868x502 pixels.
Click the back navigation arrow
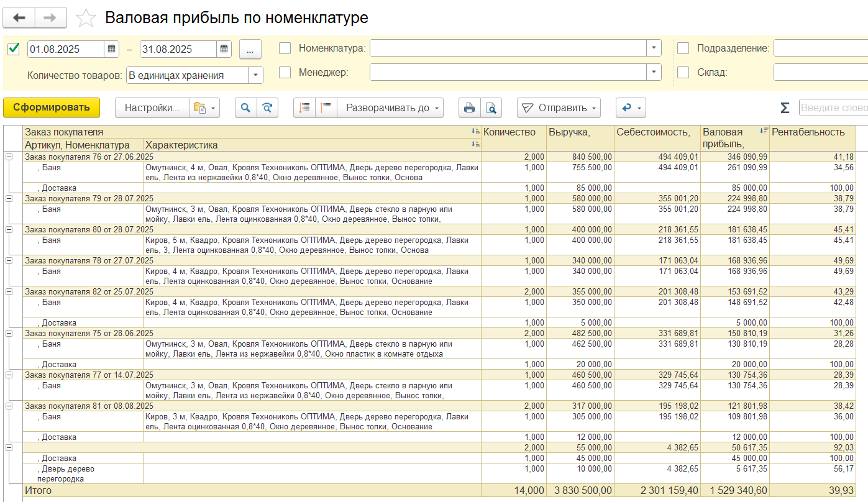coord(19,18)
